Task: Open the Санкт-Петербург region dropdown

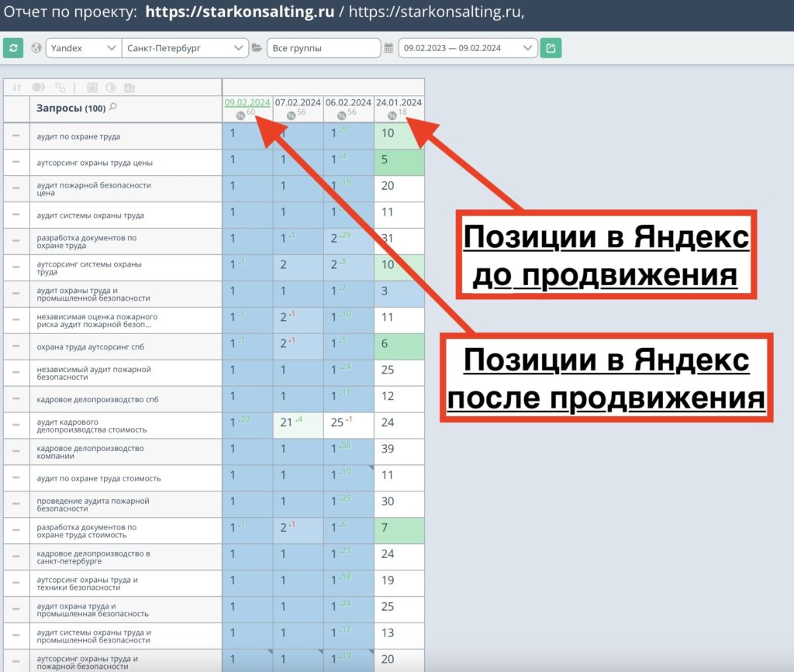Action: click(x=185, y=48)
